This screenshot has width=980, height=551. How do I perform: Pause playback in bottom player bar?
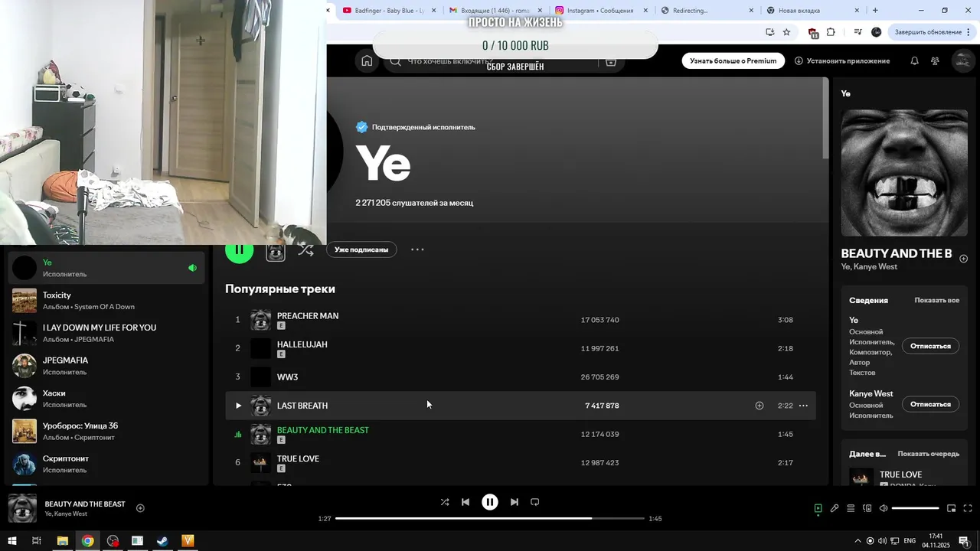[x=490, y=502]
